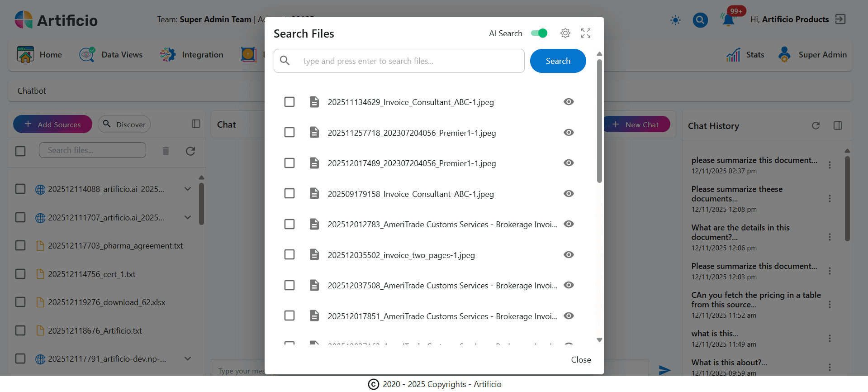Check 202509179158_Invoice_Consultant_ABC-1.jpeg checkbox
Screen dimensions: 868x392
289,193
